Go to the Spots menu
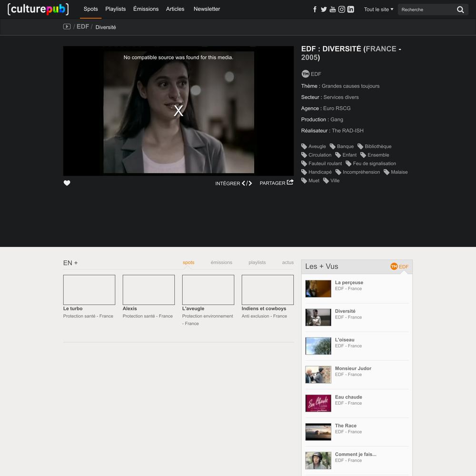 91,9
